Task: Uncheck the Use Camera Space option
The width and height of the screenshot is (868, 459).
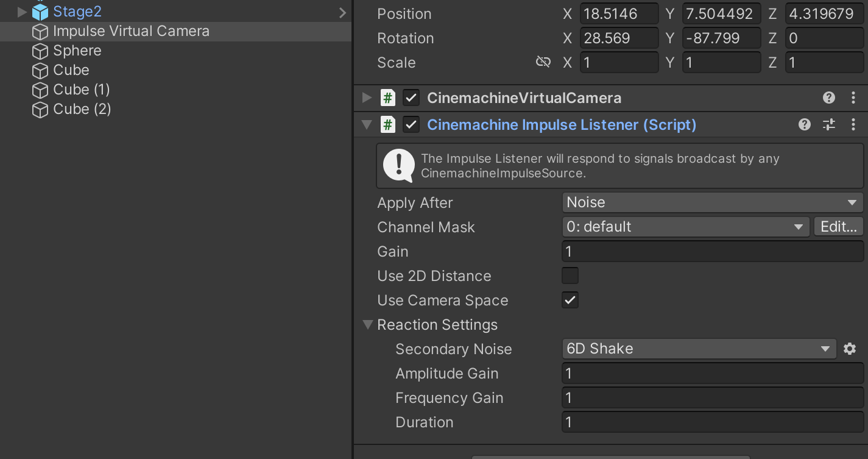Action: coord(570,300)
